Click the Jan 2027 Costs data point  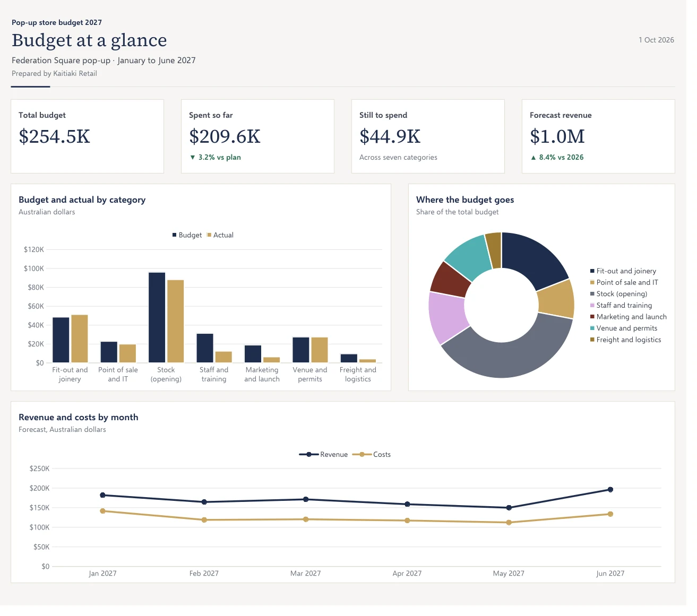103,511
